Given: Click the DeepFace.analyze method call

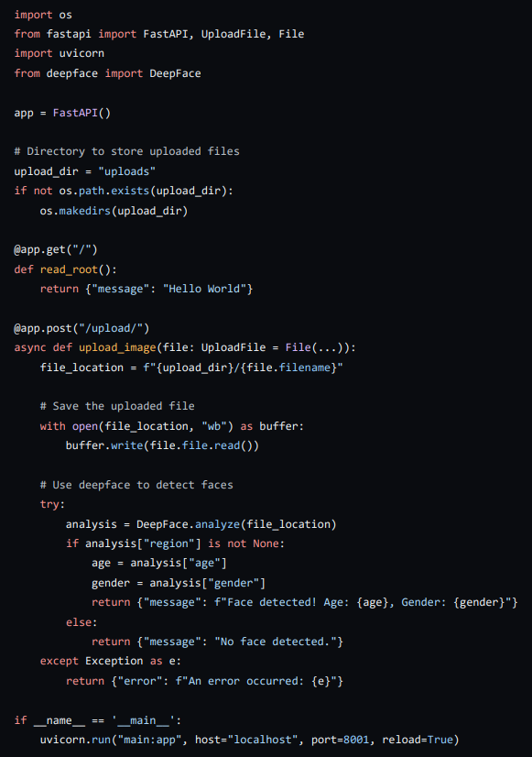Looking at the screenshot, I should tap(236, 524).
